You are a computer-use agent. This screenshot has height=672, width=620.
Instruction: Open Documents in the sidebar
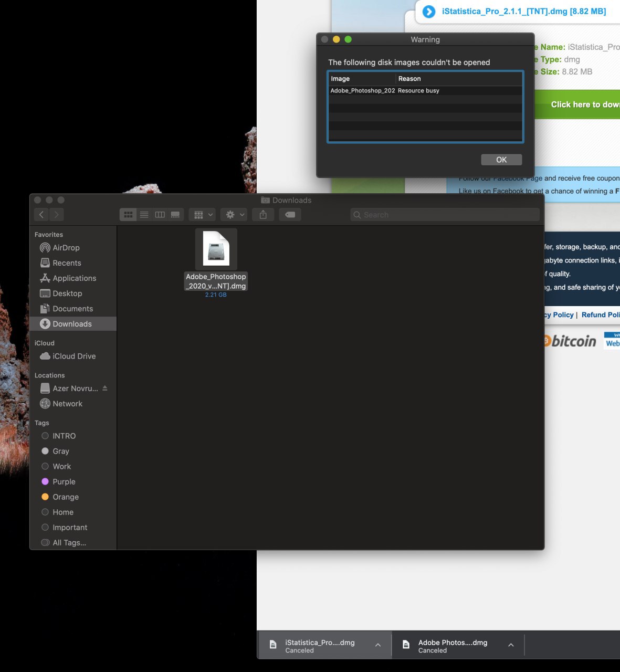73,309
